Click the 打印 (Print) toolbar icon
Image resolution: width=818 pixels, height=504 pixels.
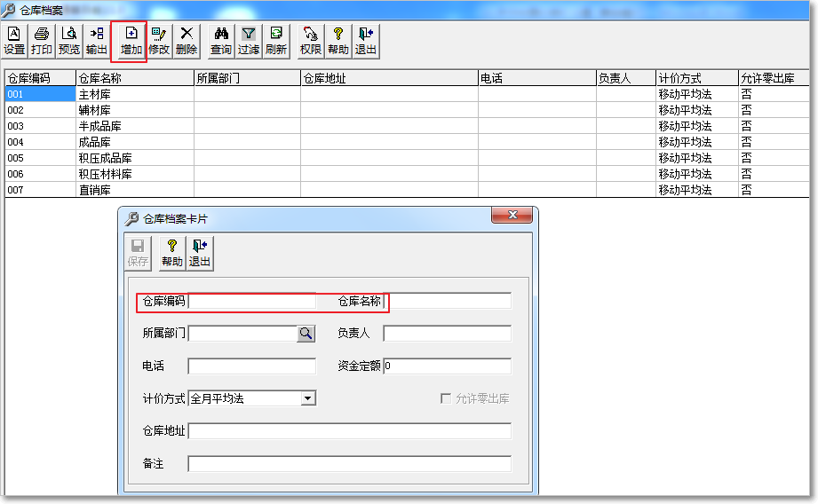[x=42, y=41]
